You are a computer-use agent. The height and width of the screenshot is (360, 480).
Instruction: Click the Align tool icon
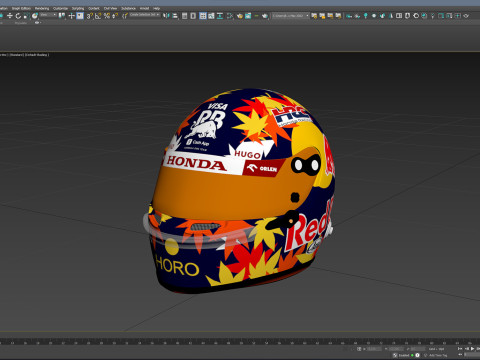point(175,16)
